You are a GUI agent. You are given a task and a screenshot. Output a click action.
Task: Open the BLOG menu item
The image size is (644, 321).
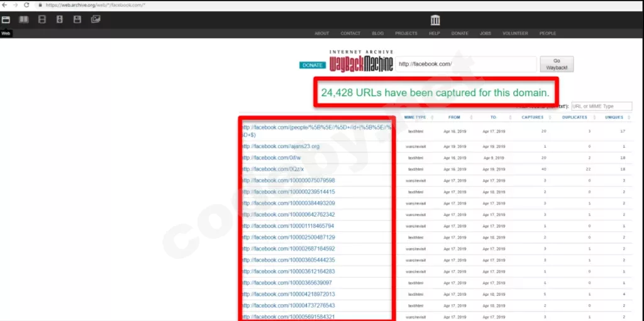[x=377, y=33]
